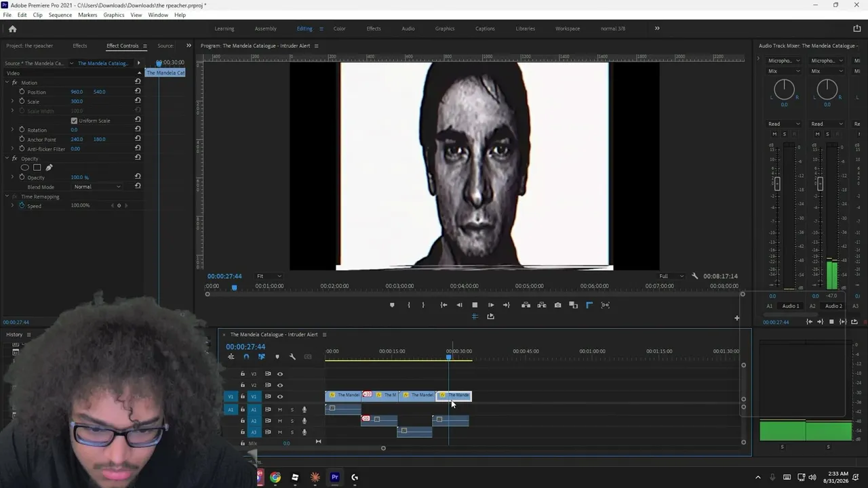Open the Sequence menu

click(x=60, y=15)
